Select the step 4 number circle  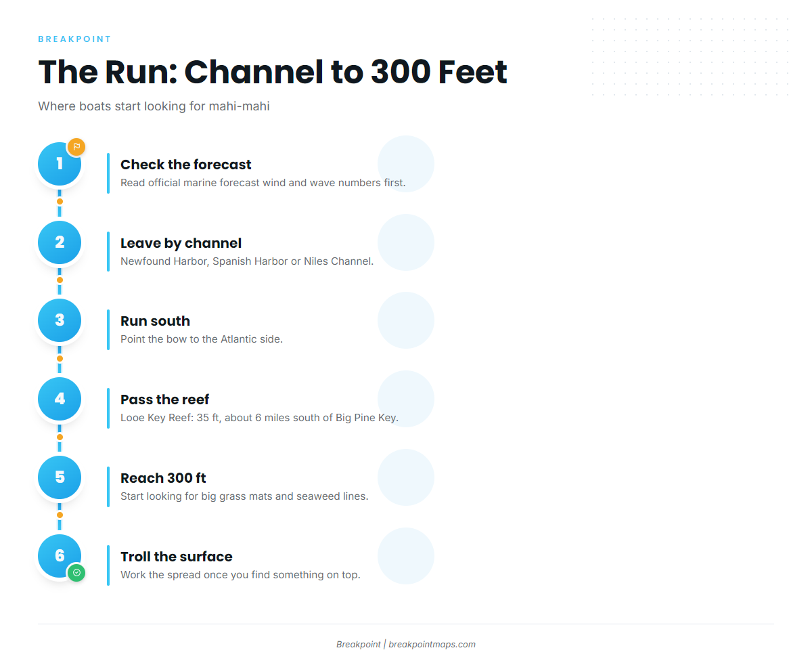coord(60,399)
